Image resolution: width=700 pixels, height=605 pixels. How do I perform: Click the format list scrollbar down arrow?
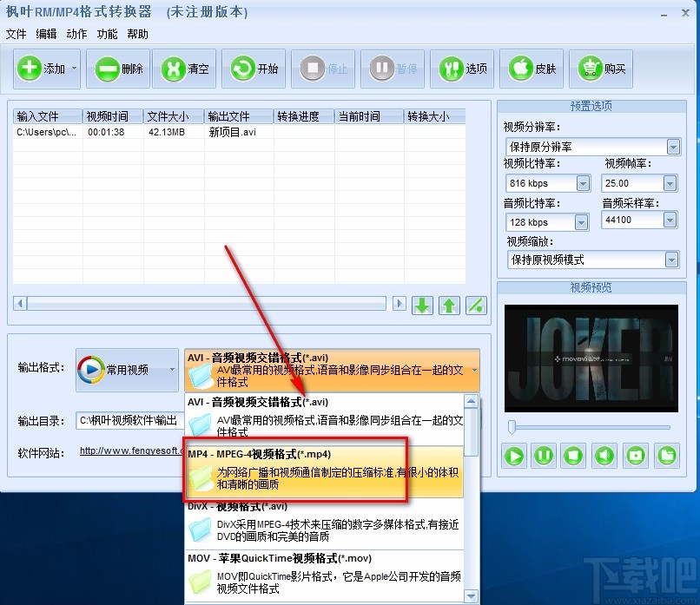(x=472, y=595)
